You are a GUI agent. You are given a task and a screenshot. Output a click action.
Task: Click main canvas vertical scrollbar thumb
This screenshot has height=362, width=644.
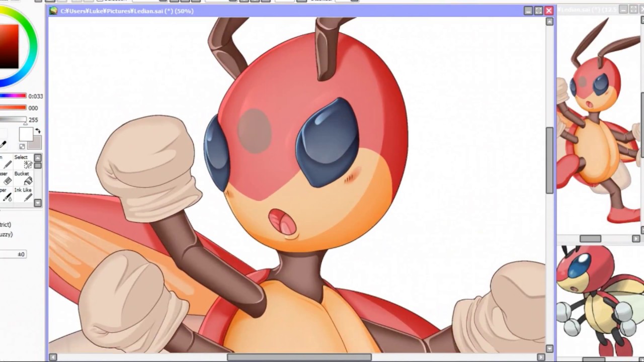pyautogui.click(x=549, y=160)
